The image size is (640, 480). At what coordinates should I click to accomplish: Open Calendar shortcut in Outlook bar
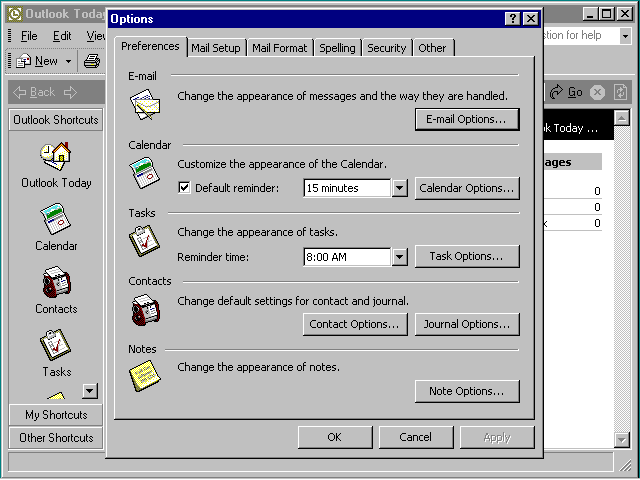(56, 227)
